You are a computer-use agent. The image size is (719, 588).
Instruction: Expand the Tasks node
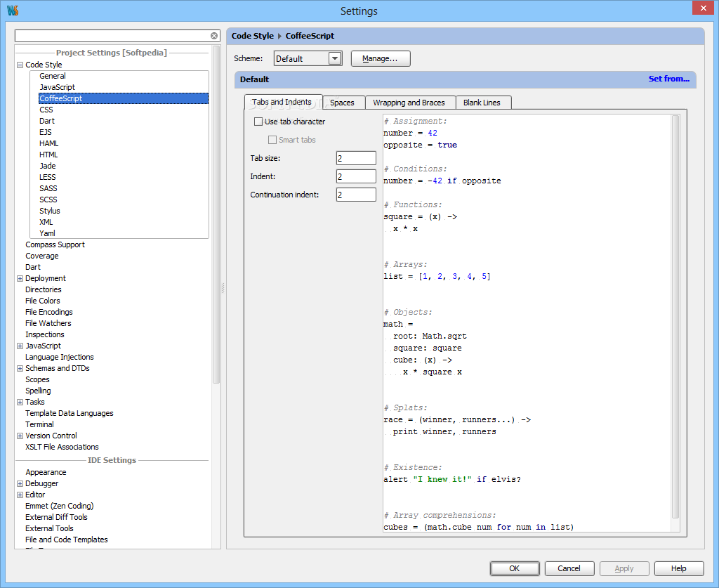click(20, 403)
